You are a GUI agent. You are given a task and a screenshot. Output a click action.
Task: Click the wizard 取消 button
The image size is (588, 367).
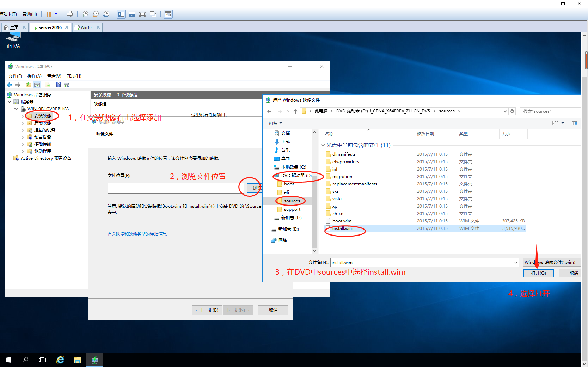(x=273, y=310)
